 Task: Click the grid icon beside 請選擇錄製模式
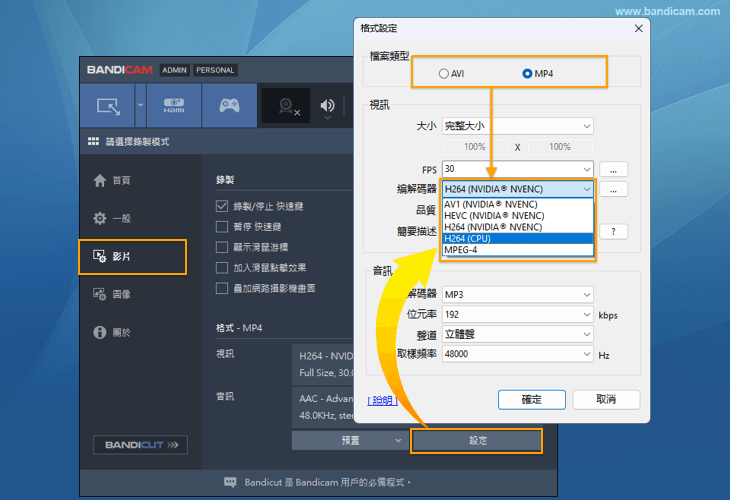93,142
